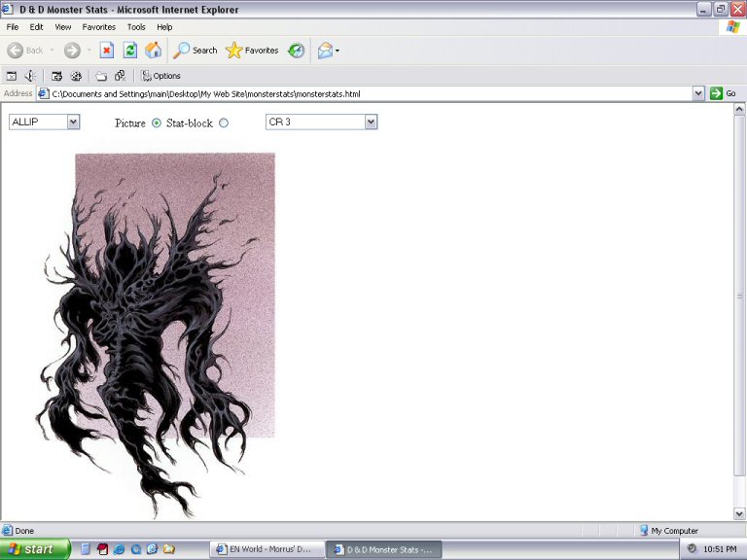Launch the red quick launch icon
The image size is (747, 560).
click(102, 549)
